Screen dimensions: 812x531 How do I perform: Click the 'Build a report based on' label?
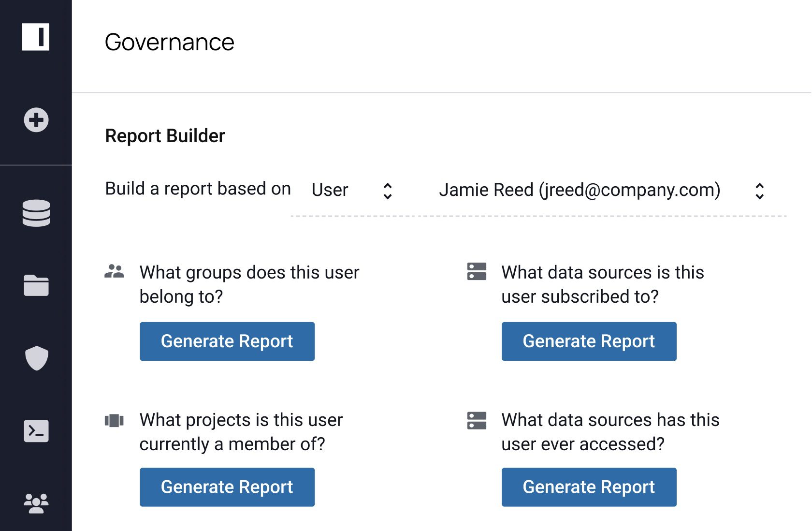click(x=198, y=189)
